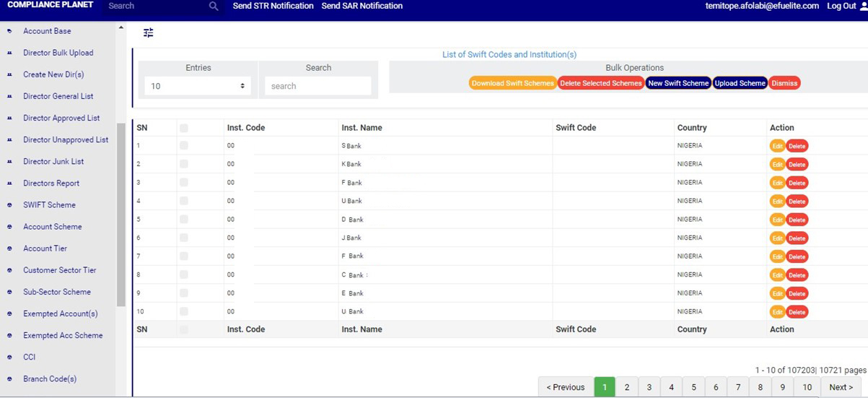Screen dimensions: 868x398
Task: Click the table search input field
Action: click(317, 86)
